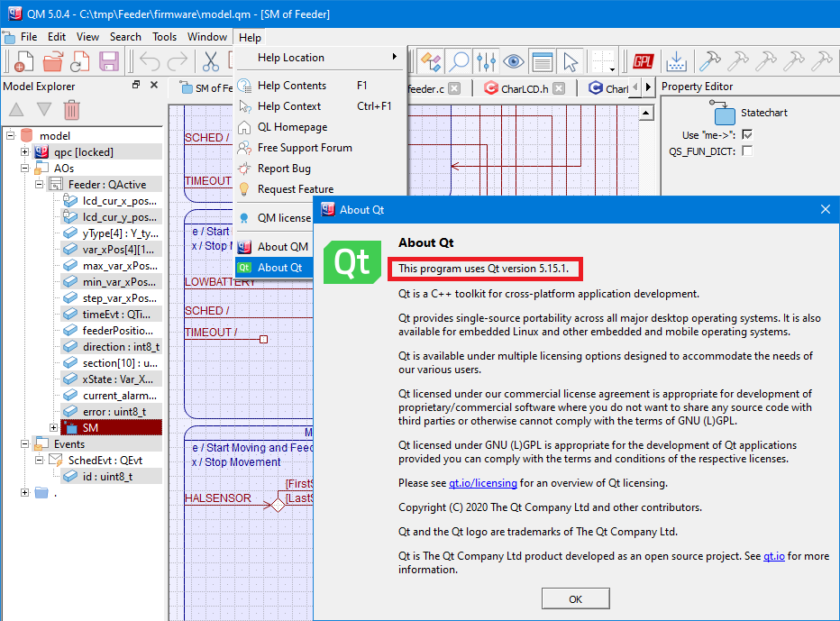Click the trash delete icon in Model Explorer
The height and width of the screenshot is (621, 840).
pyautogui.click(x=71, y=110)
